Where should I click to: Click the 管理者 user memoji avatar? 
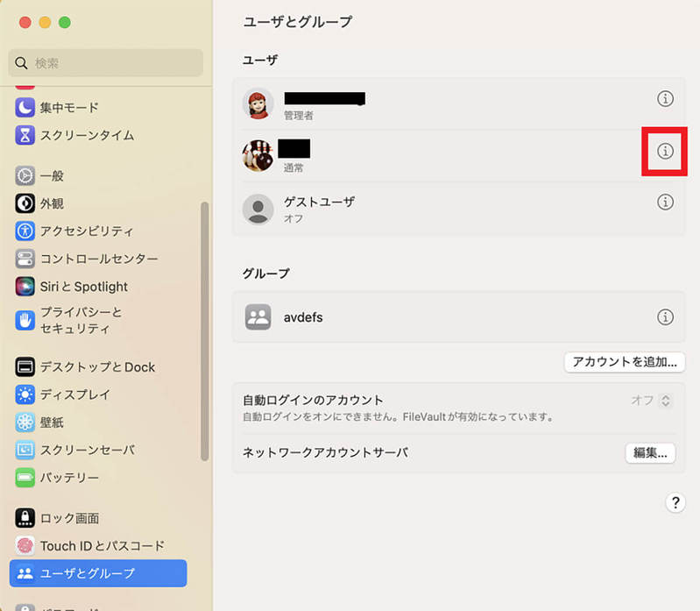(x=258, y=103)
